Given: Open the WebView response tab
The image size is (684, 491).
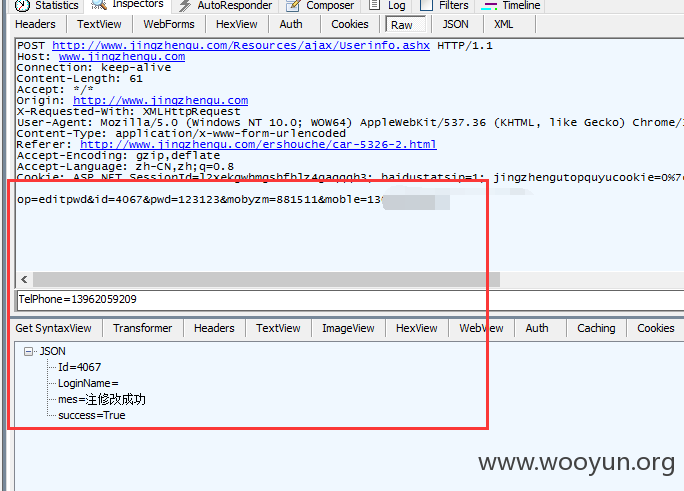Looking at the screenshot, I should click(481, 328).
